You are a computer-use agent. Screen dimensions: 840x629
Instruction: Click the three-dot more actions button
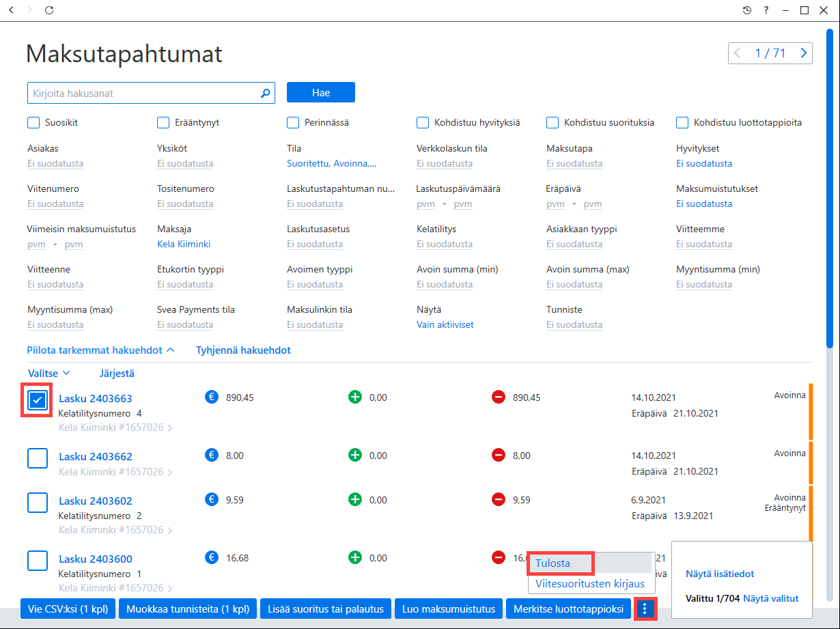pyautogui.click(x=645, y=609)
